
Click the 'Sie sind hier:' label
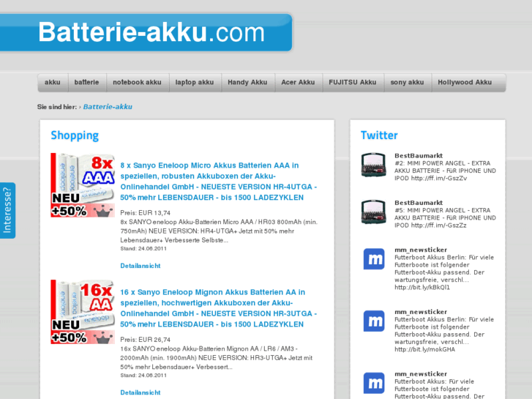57,107
